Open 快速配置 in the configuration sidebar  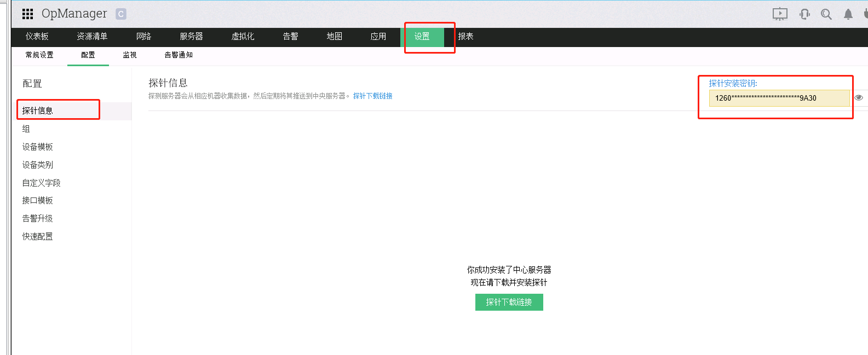38,236
